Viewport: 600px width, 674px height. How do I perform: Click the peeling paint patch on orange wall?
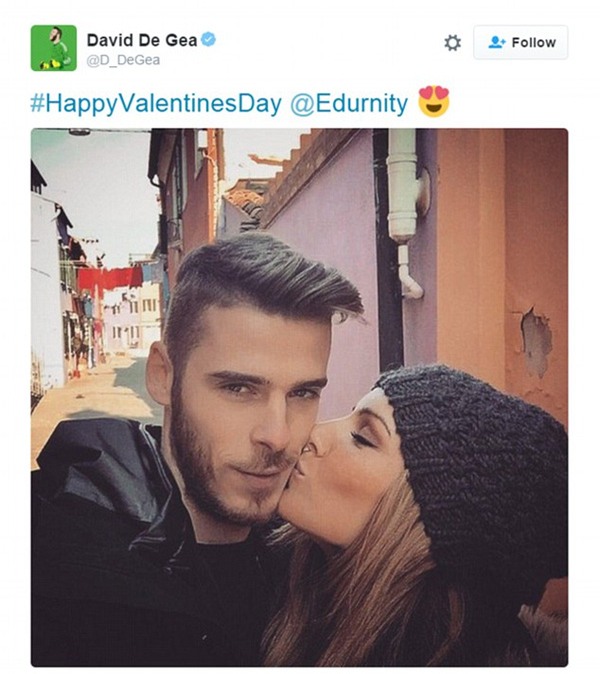(536, 342)
